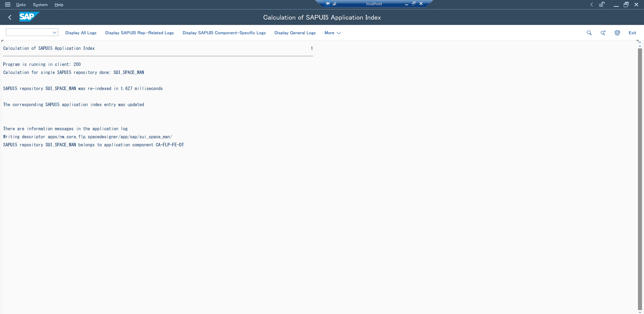
Task: Print the log using printer icon
Action: tap(617, 33)
